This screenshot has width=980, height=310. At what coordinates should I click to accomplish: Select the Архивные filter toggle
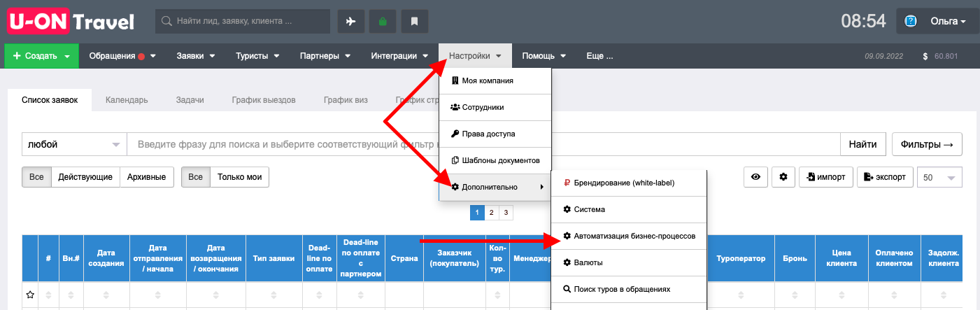[x=147, y=177]
